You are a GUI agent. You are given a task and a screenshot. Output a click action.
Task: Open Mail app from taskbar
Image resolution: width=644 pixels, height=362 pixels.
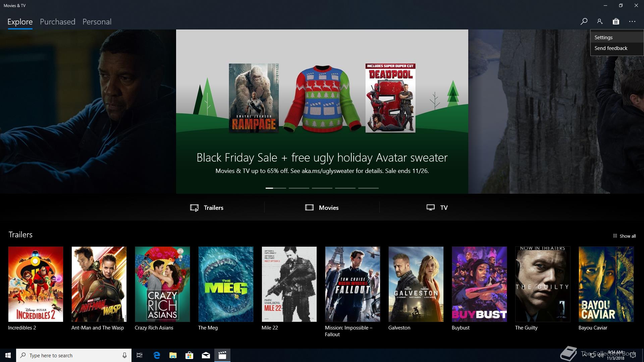pos(206,355)
